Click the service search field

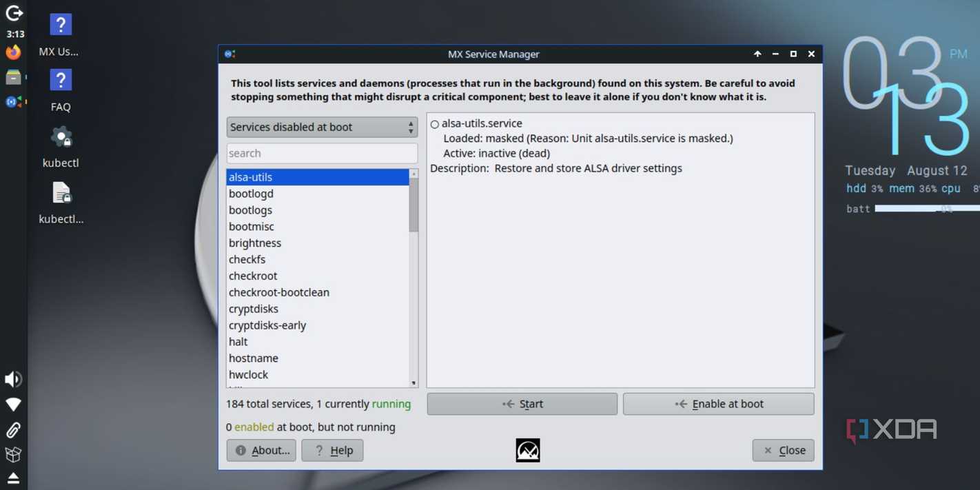tap(322, 153)
